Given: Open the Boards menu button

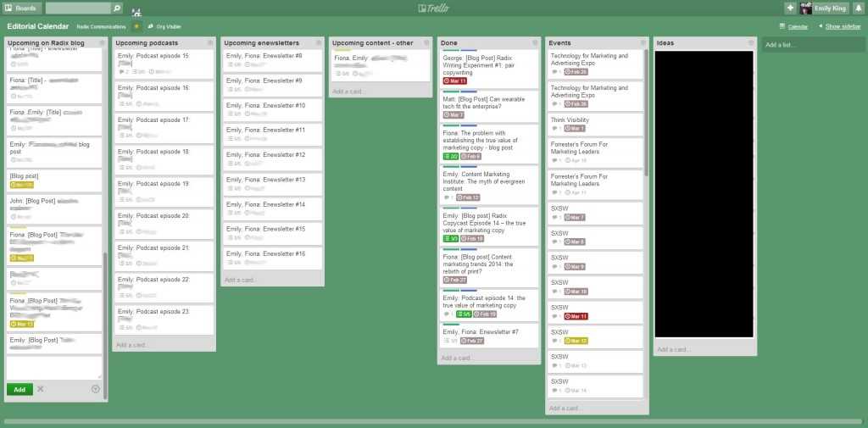Looking at the screenshot, I should pyautogui.click(x=21, y=8).
